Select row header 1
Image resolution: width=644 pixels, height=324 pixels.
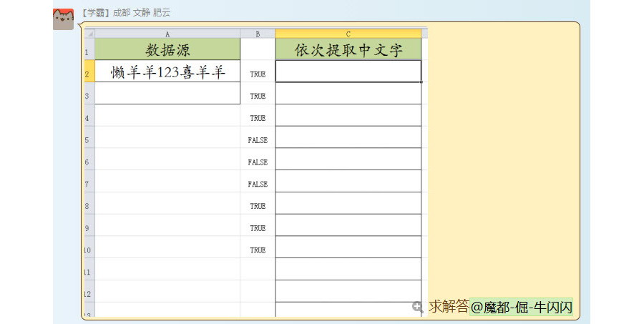pos(89,49)
